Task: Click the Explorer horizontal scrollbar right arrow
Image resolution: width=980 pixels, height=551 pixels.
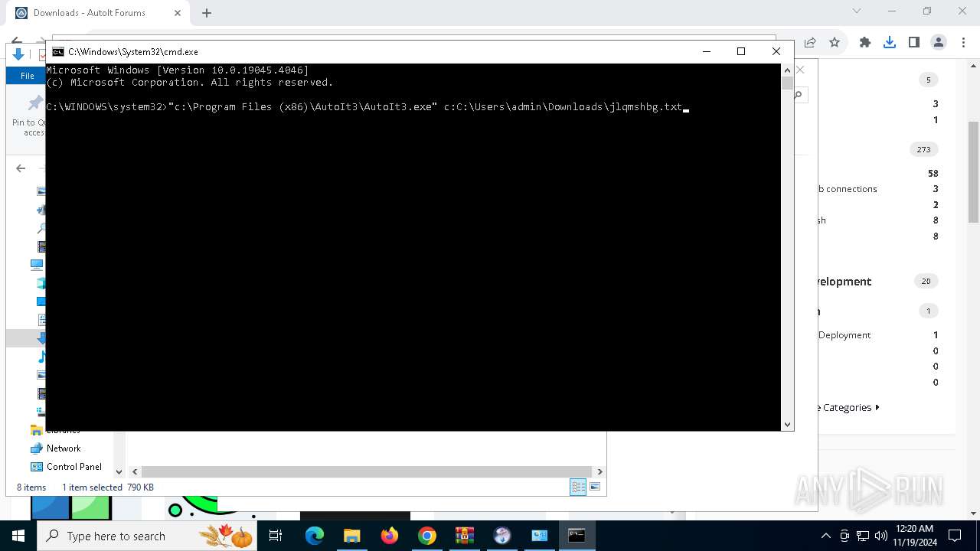Action: [x=599, y=471]
